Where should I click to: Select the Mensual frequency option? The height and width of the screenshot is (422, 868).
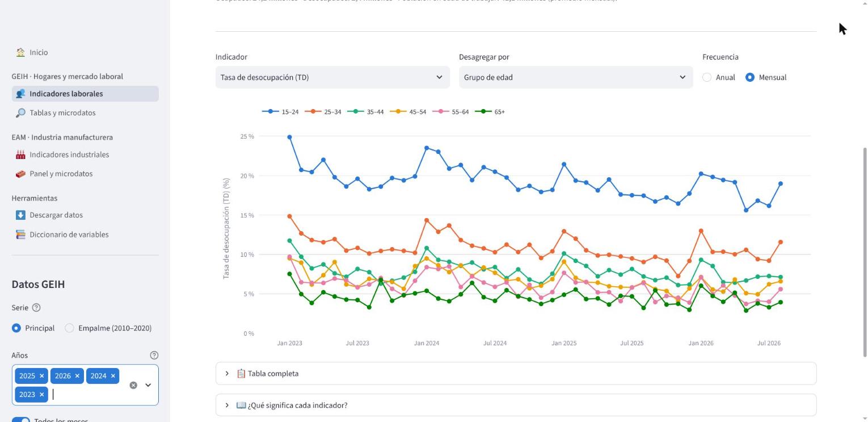[x=766, y=77]
